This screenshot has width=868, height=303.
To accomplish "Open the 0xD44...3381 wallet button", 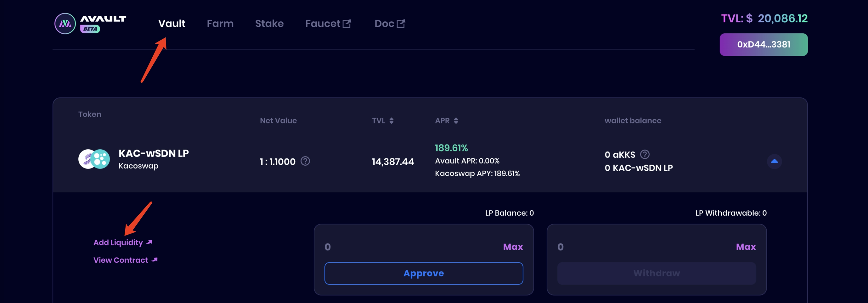I will coord(763,44).
